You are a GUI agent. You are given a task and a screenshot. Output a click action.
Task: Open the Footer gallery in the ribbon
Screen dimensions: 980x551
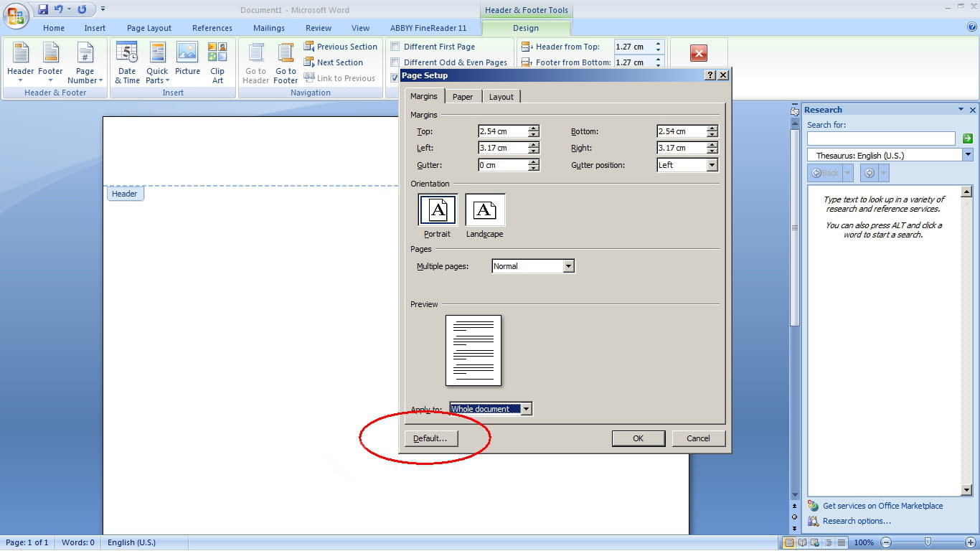pyautogui.click(x=50, y=62)
